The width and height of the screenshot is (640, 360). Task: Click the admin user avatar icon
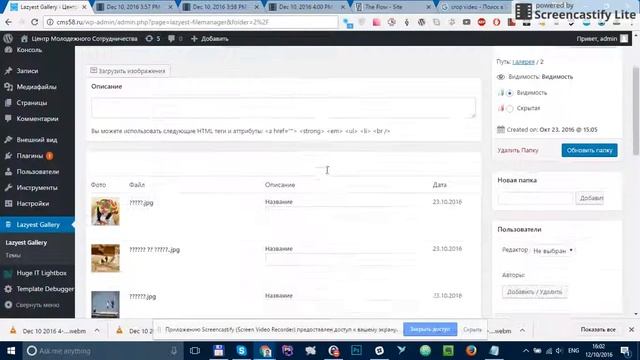coord(624,39)
